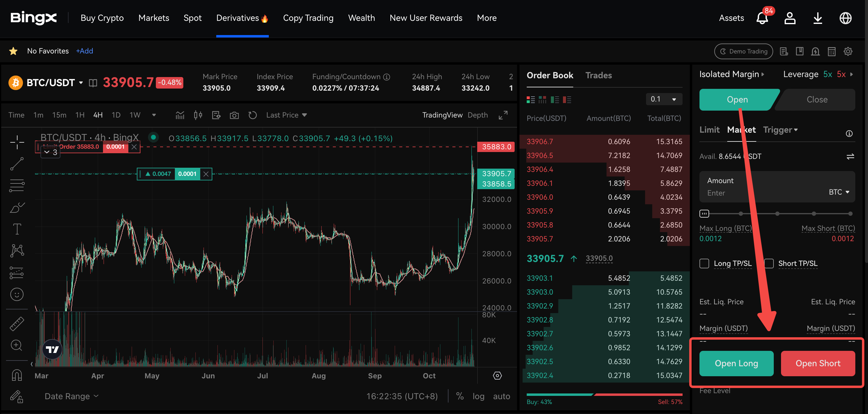Open trading settings gear icon

click(x=848, y=51)
